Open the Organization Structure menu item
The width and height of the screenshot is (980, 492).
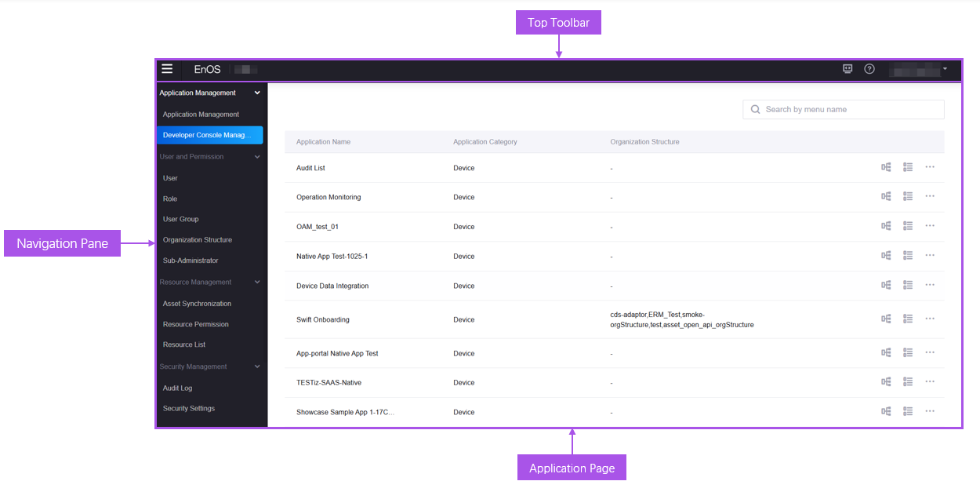pos(198,240)
